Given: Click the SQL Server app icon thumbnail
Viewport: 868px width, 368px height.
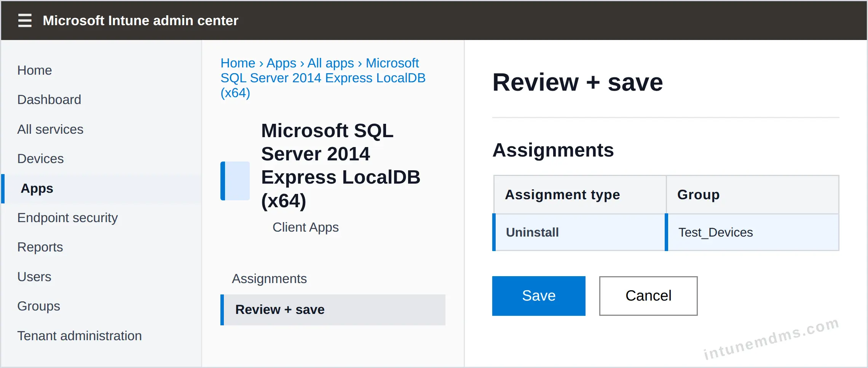Looking at the screenshot, I should tap(235, 181).
